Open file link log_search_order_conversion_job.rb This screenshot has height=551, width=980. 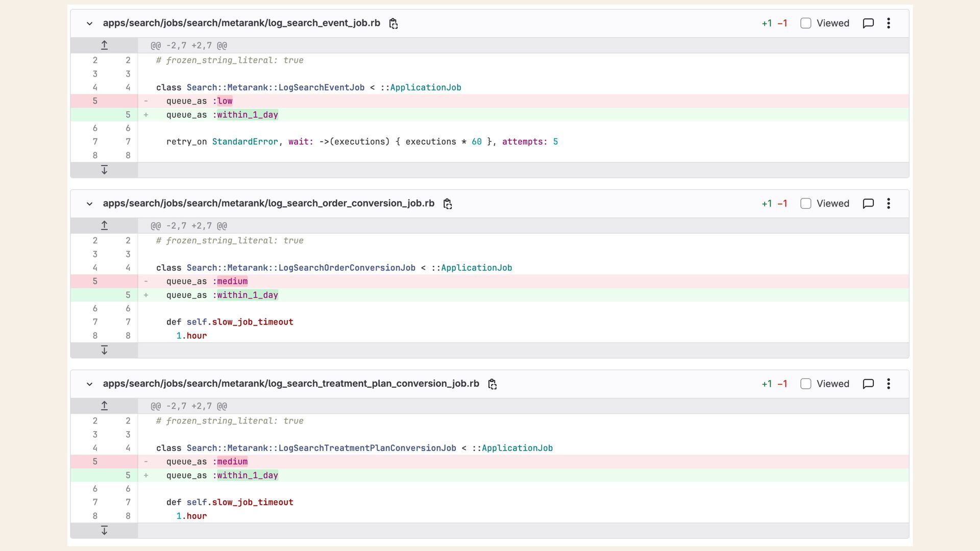coord(268,203)
